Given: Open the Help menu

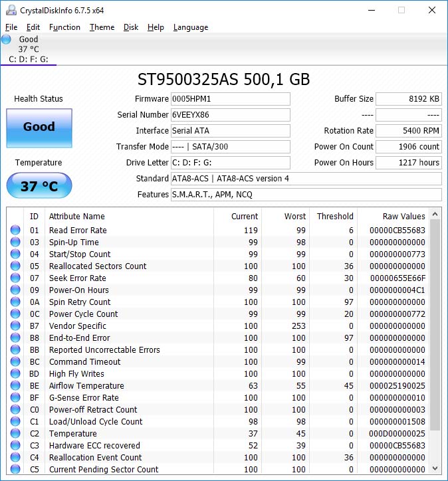Looking at the screenshot, I should pos(156,27).
